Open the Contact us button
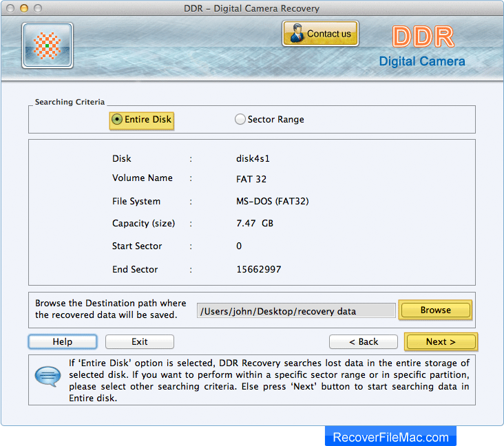504x446 pixels. (320, 34)
